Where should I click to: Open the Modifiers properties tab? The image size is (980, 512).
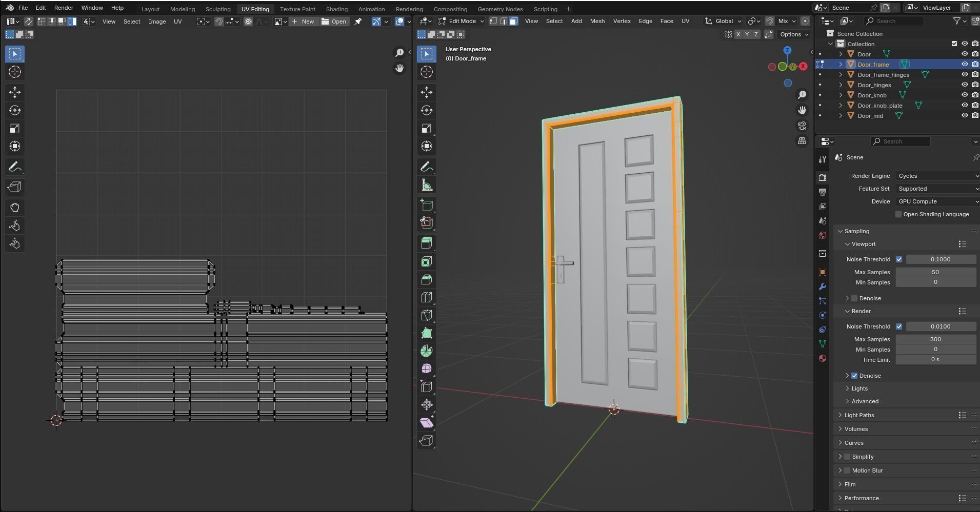click(823, 286)
